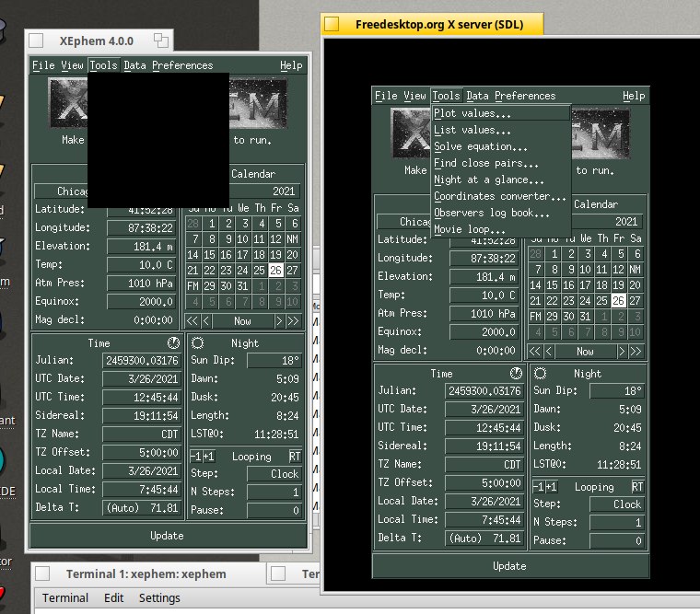Click clock icon in XEphem 4.0.0 Time panel
The height and width of the screenshot is (614, 700).
pyautogui.click(x=173, y=342)
